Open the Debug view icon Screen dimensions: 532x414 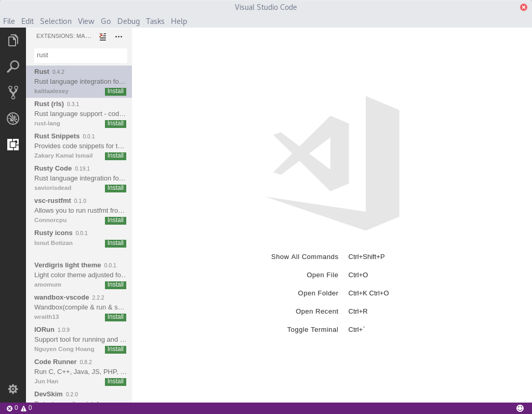pos(13,119)
